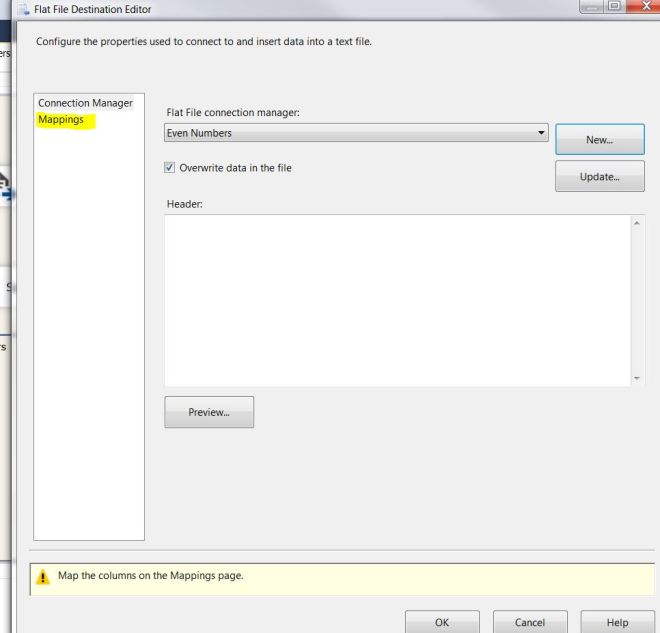Click the Map the columns warning message
660x633 pixels.
[x=150, y=576]
